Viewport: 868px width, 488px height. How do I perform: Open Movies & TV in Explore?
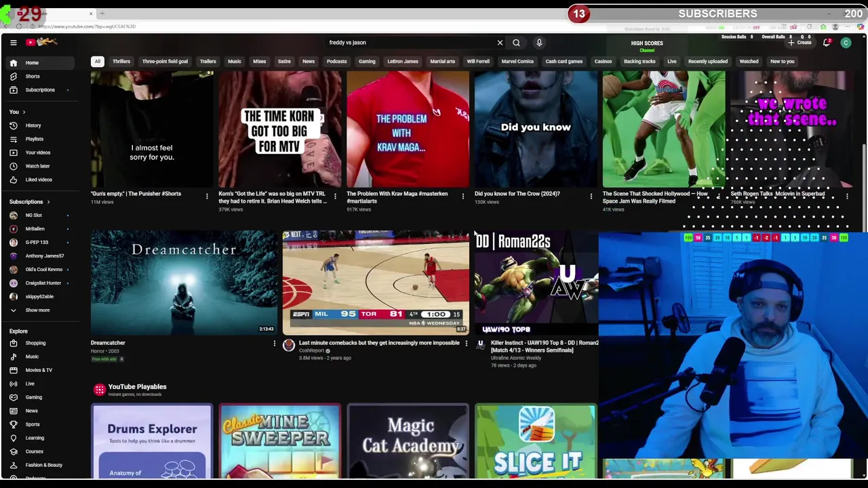41,370
